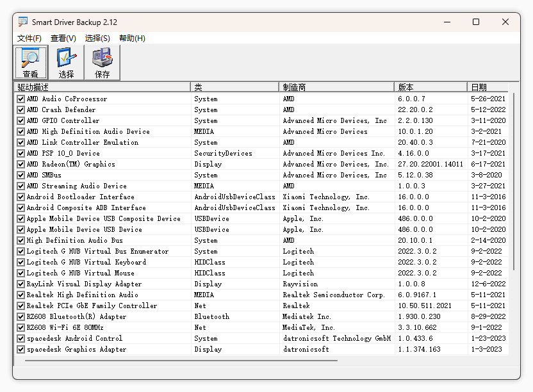Sort drivers by 日期 column header
Image resolution: width=533 pixels, height=392 pixels.
pos(487,87)
